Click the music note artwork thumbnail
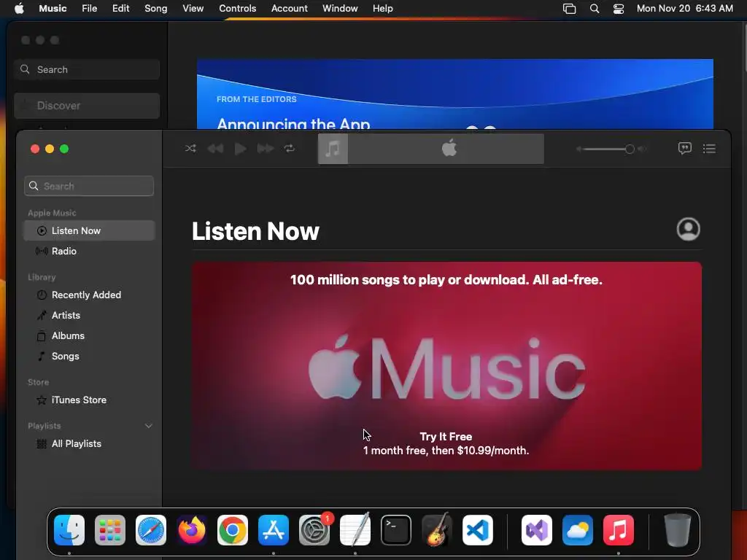747x560 pixels. tap(333, 149)
